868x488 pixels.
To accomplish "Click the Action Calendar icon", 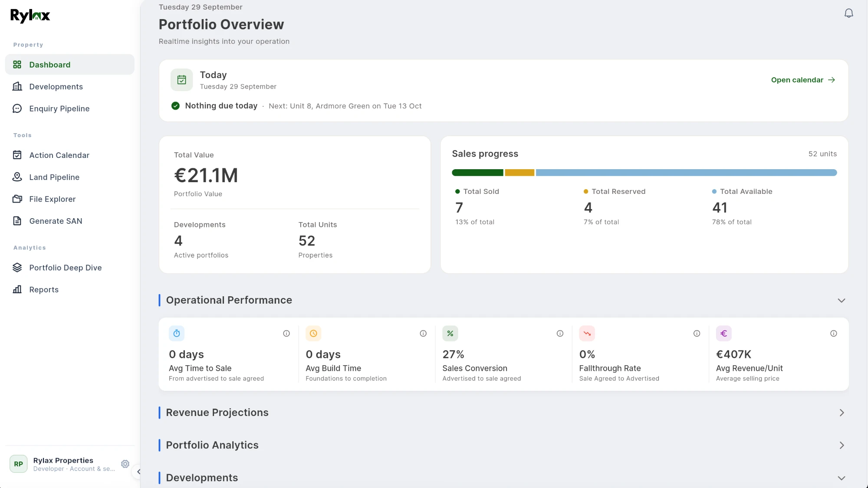I will pyautogui.click(x=17, y=155).
